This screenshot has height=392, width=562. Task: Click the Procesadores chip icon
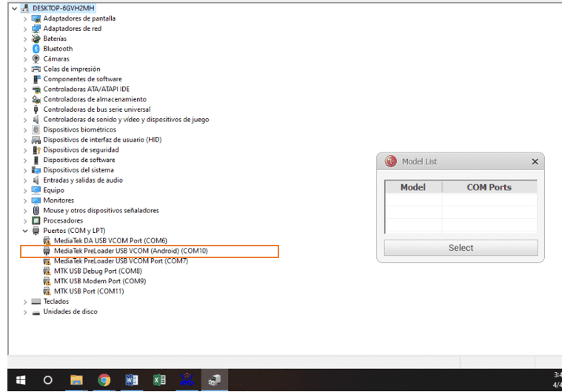click(x=36, y=220)
